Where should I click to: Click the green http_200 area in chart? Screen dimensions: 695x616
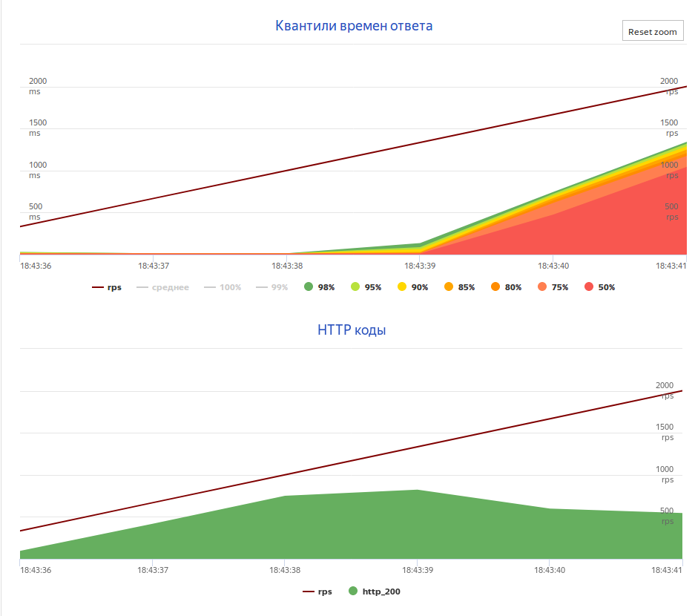[355, 528]
